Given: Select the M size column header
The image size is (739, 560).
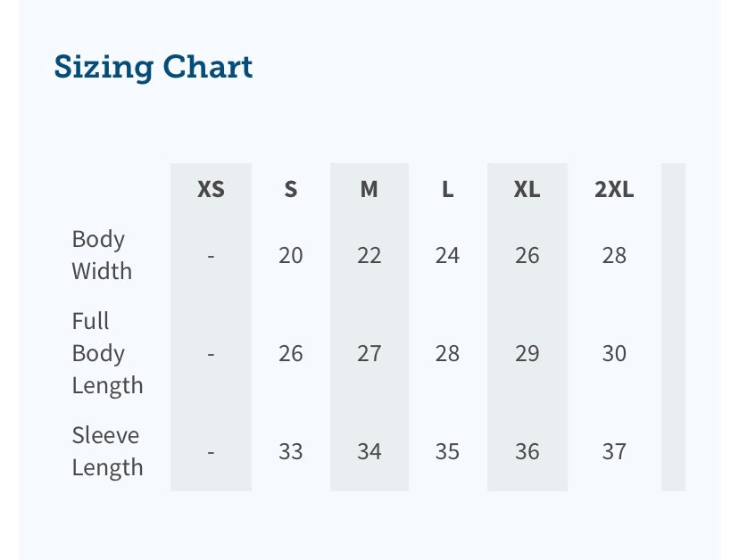Looking at the screenshot, I should pos(369,189).
